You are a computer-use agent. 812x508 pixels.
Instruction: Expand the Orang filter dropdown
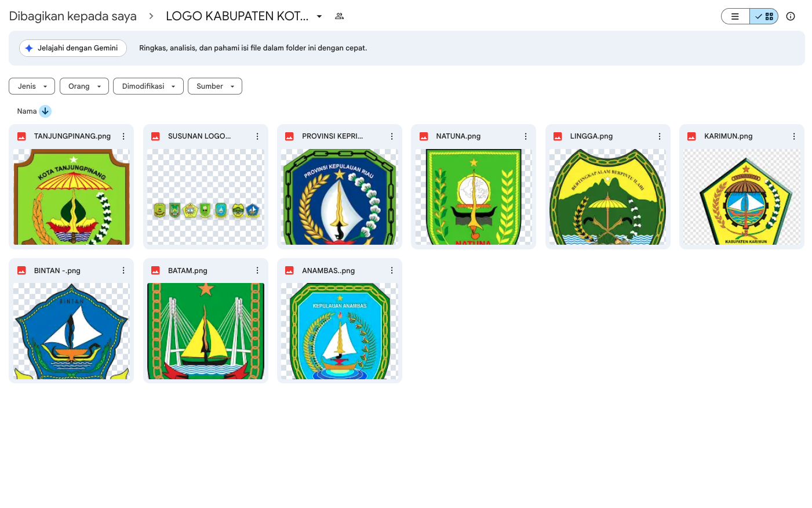click(x=84, y=86)
